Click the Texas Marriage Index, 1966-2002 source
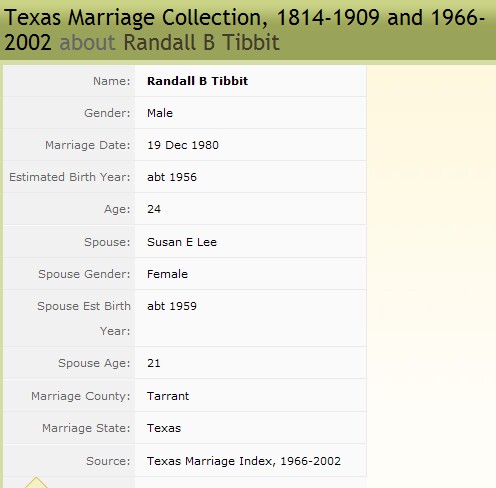Screen dimensions: 496x488 [x=244, y=461]
